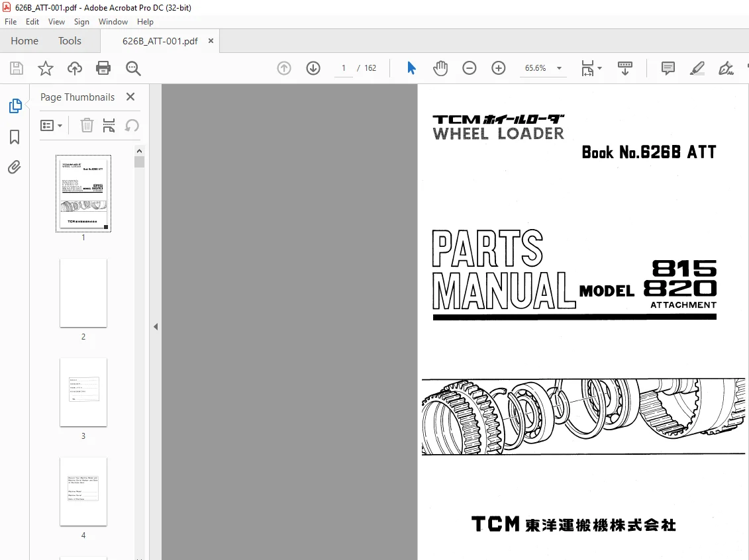The image size is (749, 560).
Task: Print the document
Action: click(103, 68)
